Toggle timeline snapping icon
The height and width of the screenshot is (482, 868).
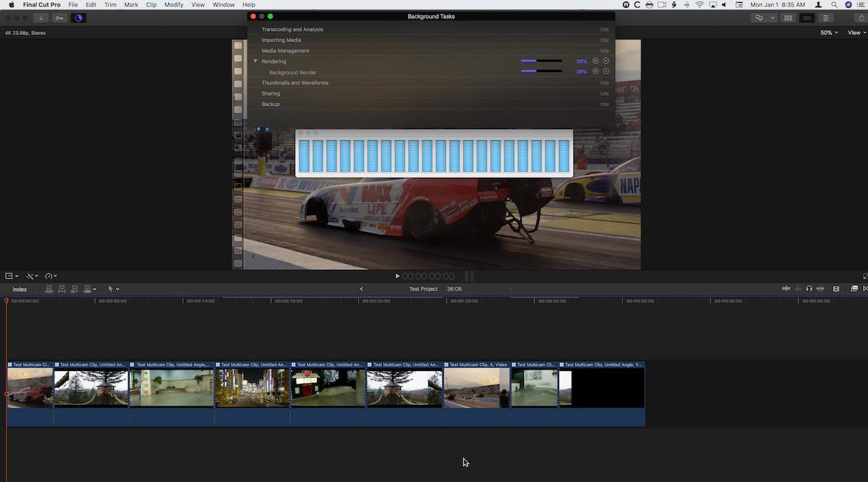(x=821, y=289)
